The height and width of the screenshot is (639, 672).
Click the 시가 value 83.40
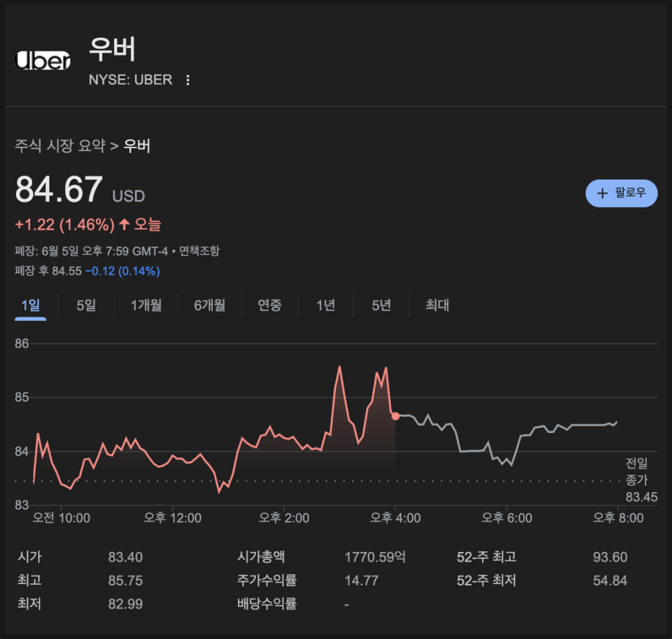(125, 557)
